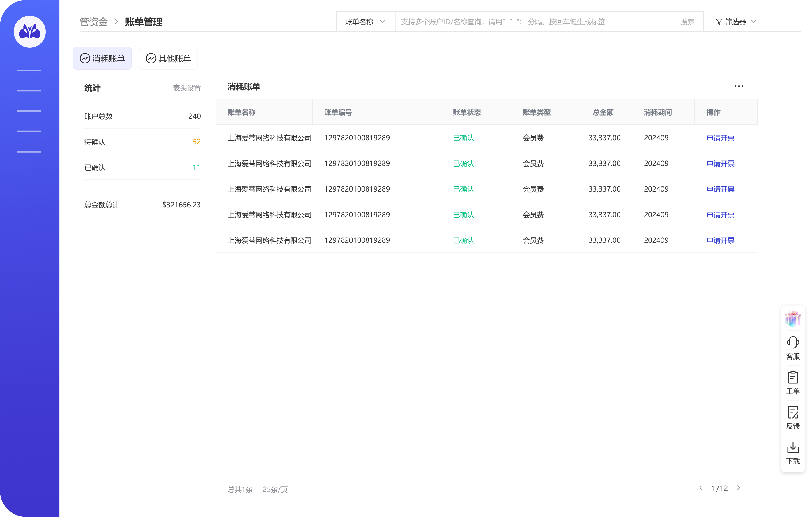Open the 25条/页 page size selector
The width and height of the screenshot is (812, 517).
click(x=275, y=489)
